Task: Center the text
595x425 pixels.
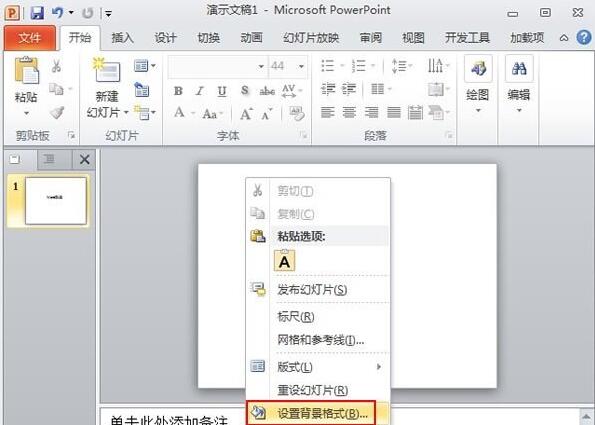Action: [349, 112]
